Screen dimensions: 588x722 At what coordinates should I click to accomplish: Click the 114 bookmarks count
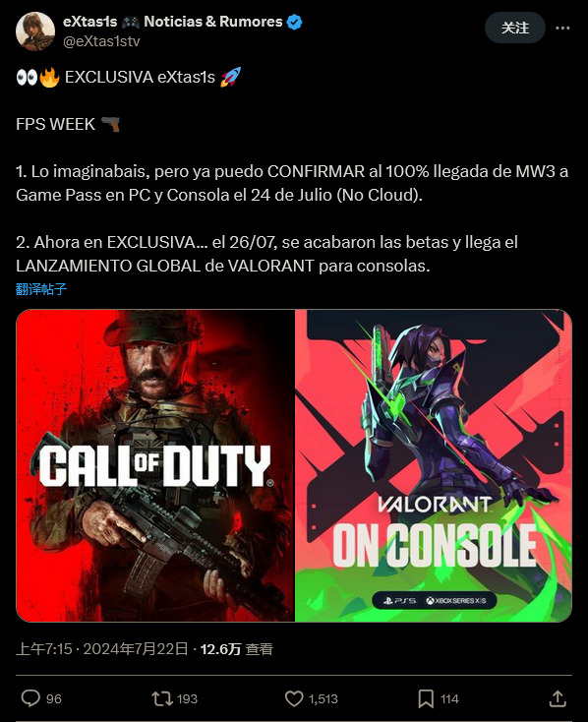pos(449,699)
